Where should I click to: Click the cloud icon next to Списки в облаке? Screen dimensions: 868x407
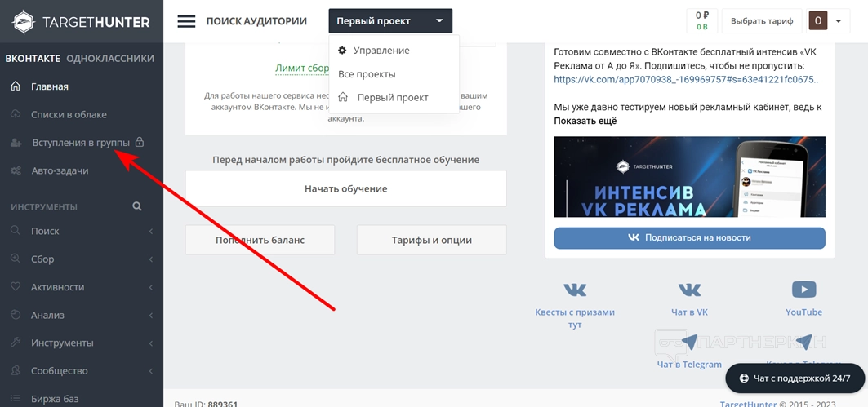click(16, 114)
